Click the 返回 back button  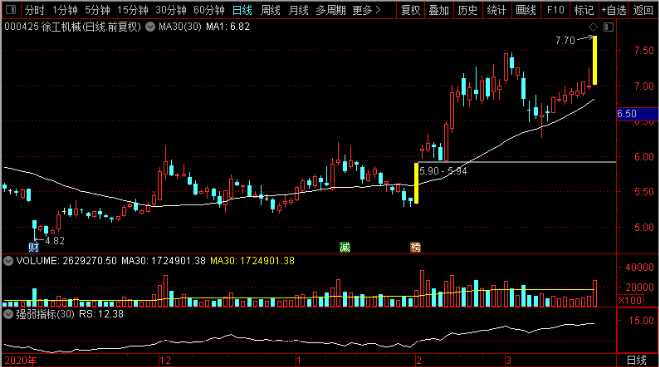click(643, 10)
